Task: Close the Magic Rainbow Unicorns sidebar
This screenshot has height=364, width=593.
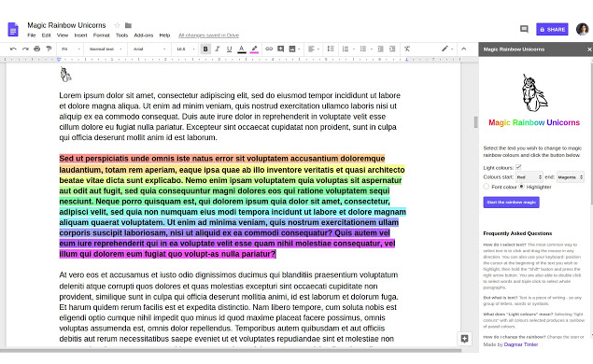Action: (x=589, y=49)
